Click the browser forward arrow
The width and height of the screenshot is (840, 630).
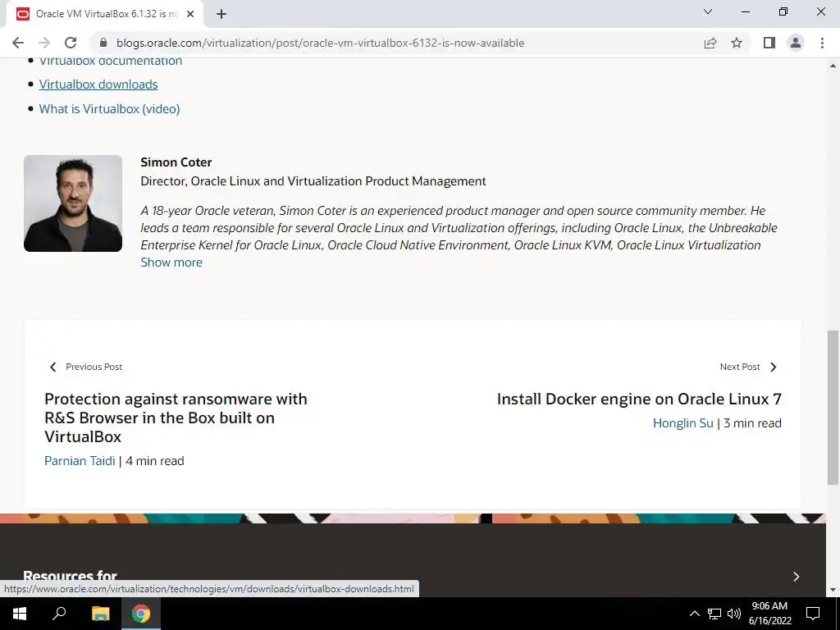(44, 43)
